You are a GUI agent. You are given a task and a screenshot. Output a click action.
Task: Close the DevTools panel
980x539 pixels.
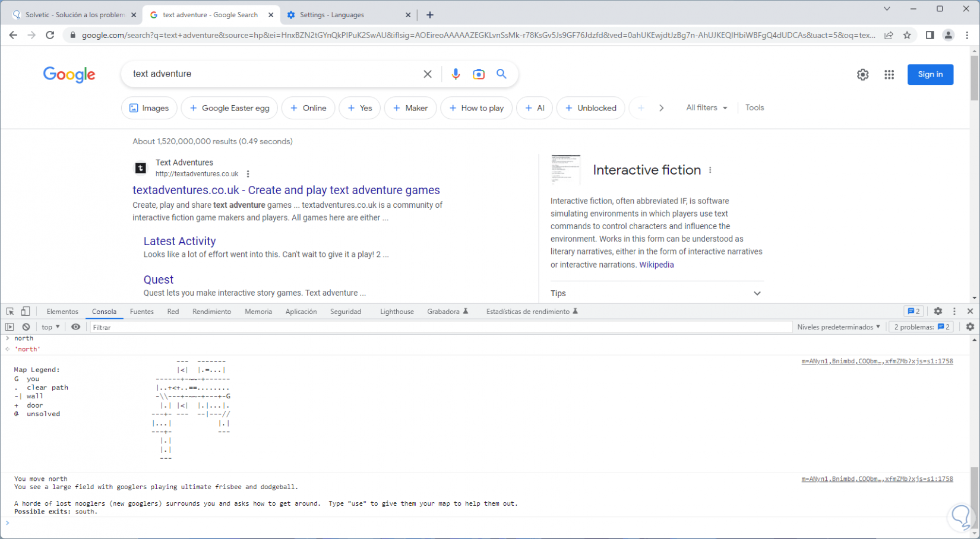coord(970,311)
